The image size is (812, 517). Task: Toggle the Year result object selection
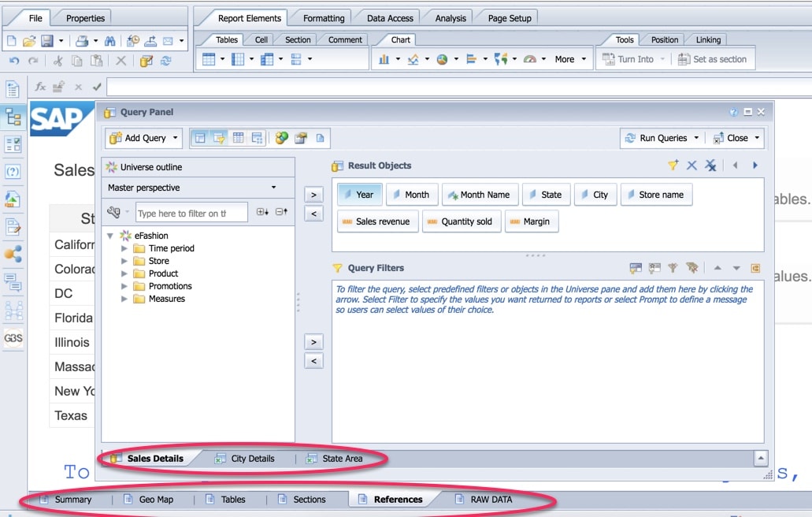(359, 194)
